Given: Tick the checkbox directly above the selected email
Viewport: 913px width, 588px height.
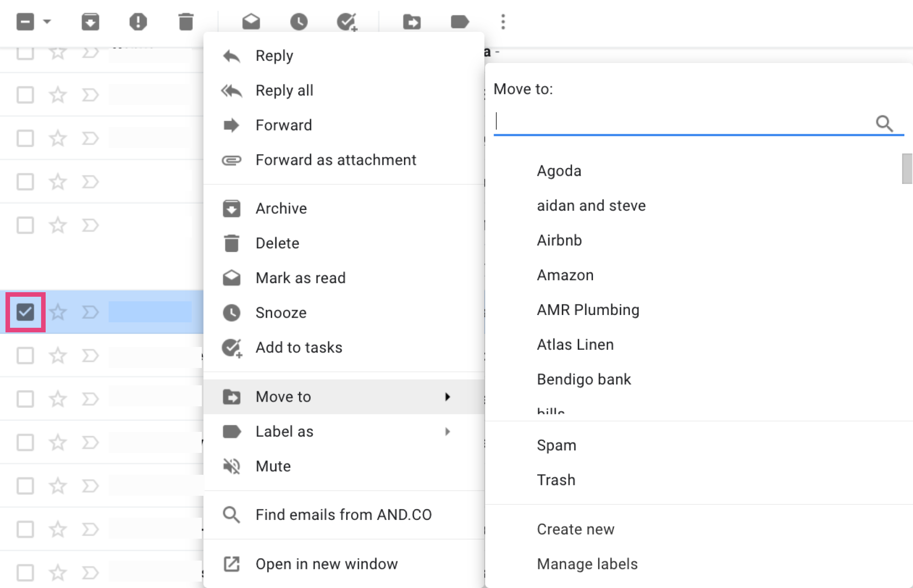Looking at the screenshot, I should pyautogui.click(x=25, y=225).
